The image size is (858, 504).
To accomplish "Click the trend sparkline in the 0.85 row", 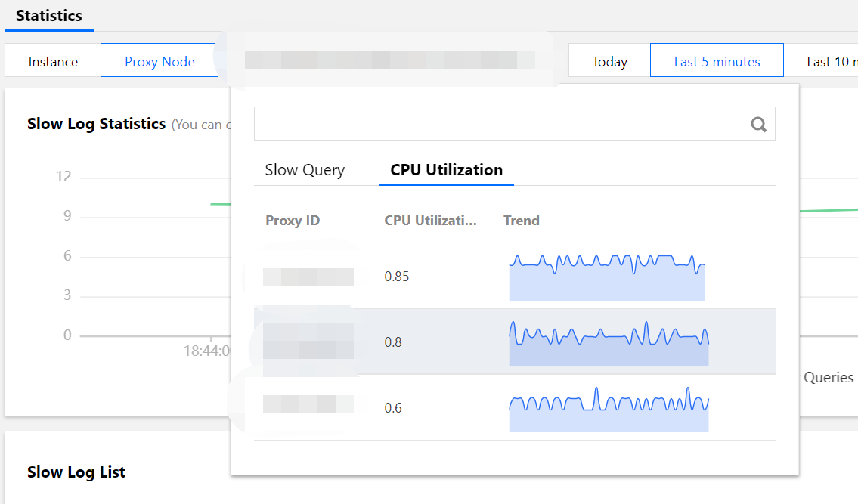I will [x=607, y=277].
